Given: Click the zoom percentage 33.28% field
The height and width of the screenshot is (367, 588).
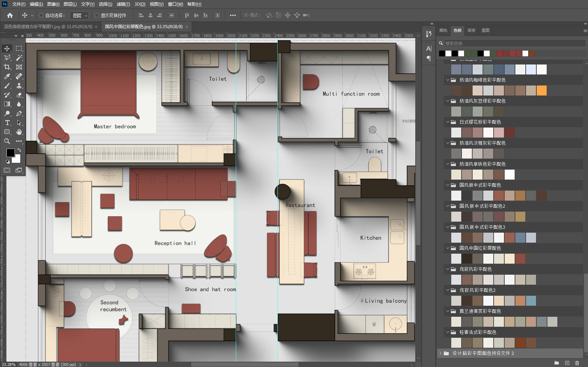Looking at the screenshot, I should (x=9, y=365).
